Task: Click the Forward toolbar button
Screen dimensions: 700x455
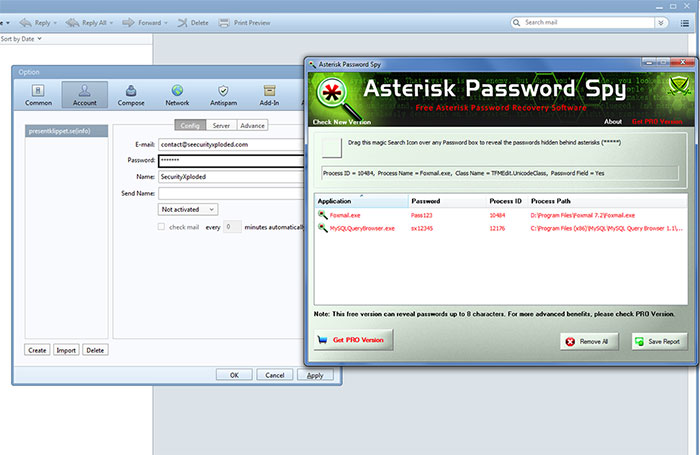Action: [x=145, y=22]
